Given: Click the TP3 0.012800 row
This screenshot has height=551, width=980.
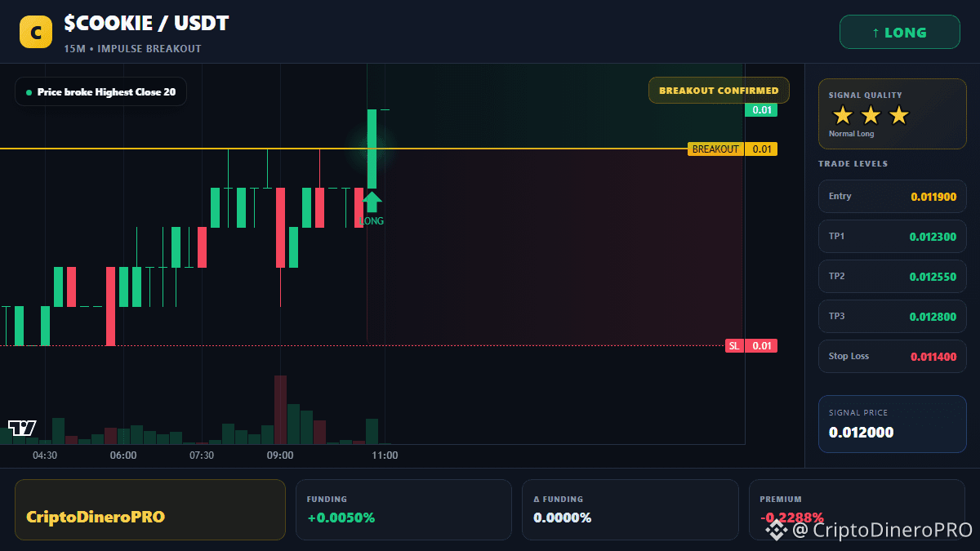Looking at the screenshot, I should (x=893, y=317).
